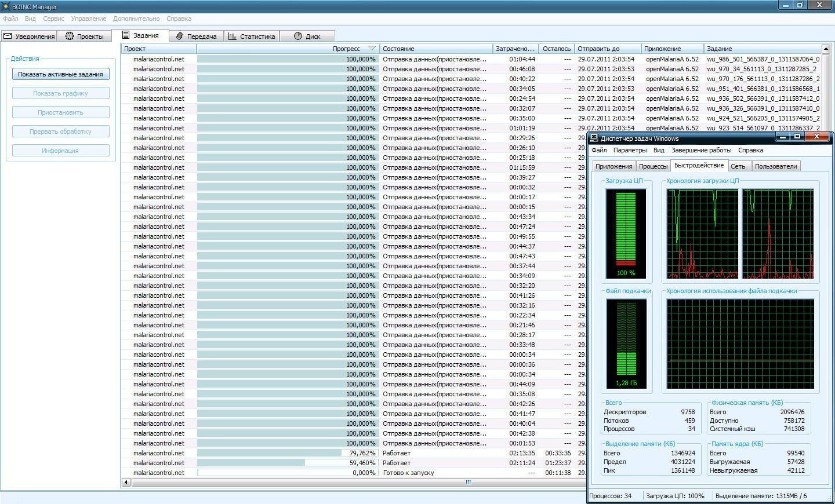Click the horizontal scrollbar left arrow

point(126,482)
